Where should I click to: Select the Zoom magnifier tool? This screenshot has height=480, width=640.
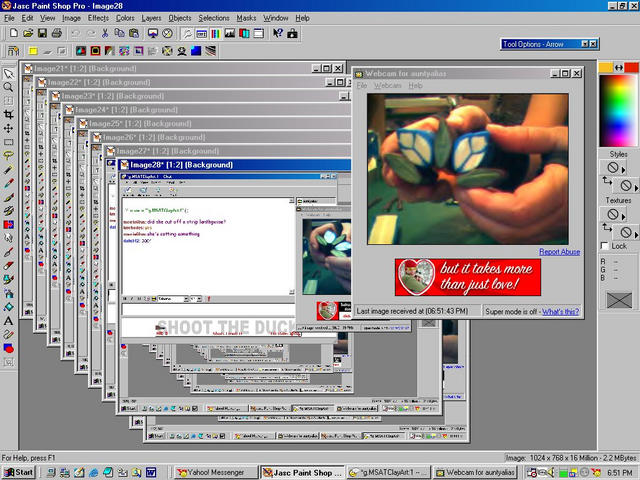tap(8, 87)
